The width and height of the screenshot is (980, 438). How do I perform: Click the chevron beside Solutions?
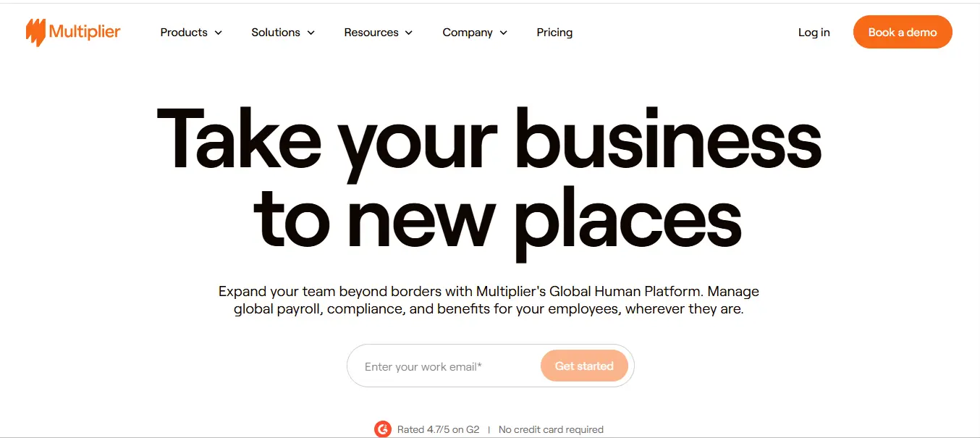pyautogui.click(x=311, y=33)
